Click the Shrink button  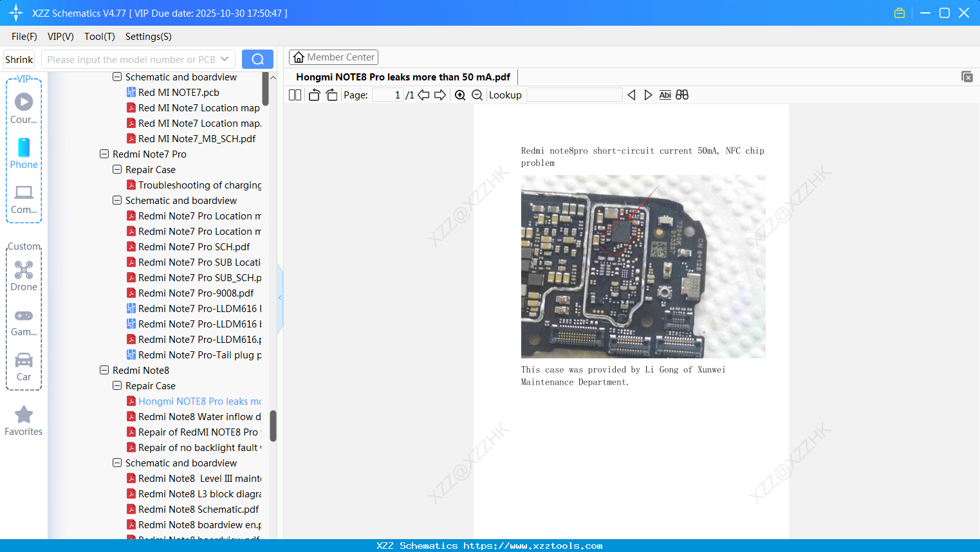19,59
